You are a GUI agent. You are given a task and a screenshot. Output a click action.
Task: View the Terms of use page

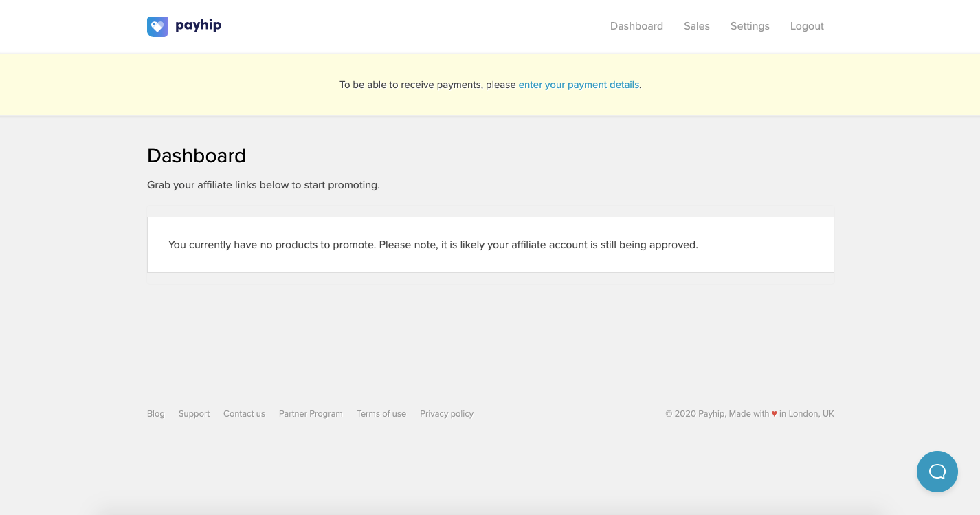point(381,414)
